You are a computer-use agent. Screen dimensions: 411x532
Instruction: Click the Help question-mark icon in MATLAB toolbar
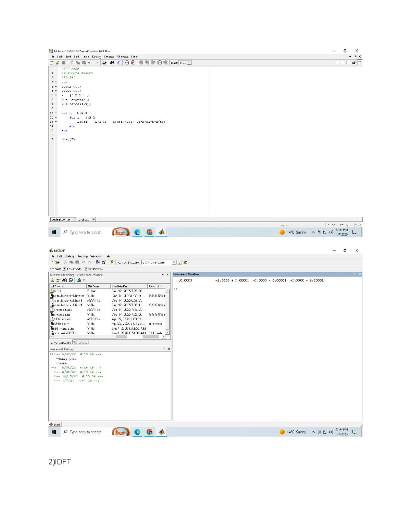pos(111,263)
